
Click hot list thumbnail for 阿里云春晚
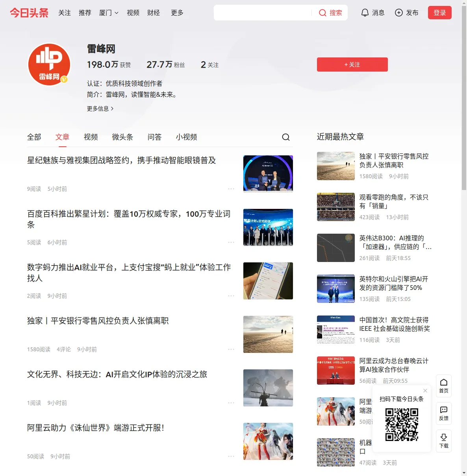coord(336,371)
